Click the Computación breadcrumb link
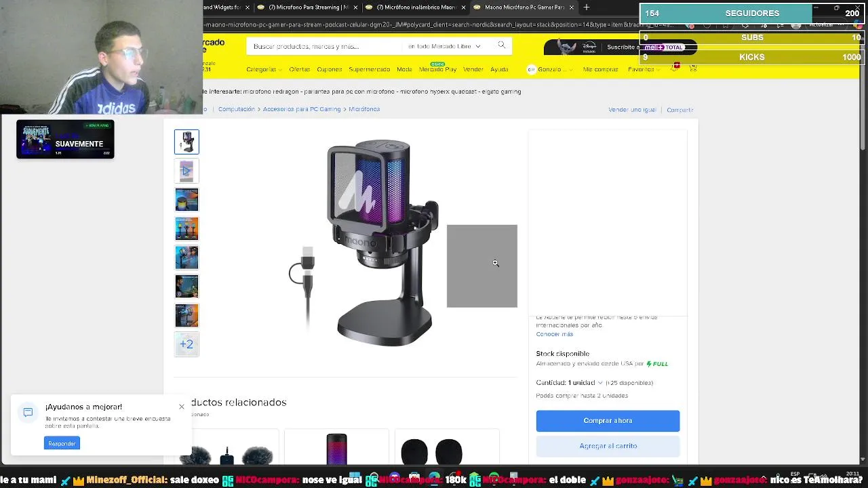The height and width of the screenshot is (488, 868). 237,109
